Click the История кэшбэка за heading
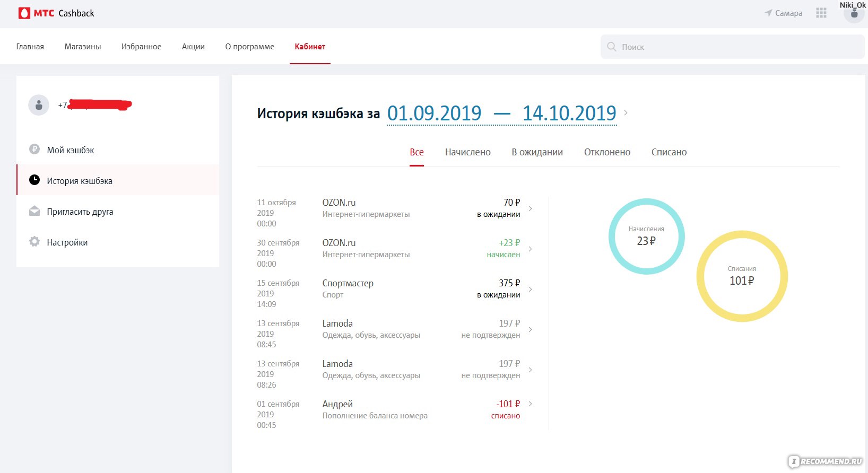 coord(318,113)
